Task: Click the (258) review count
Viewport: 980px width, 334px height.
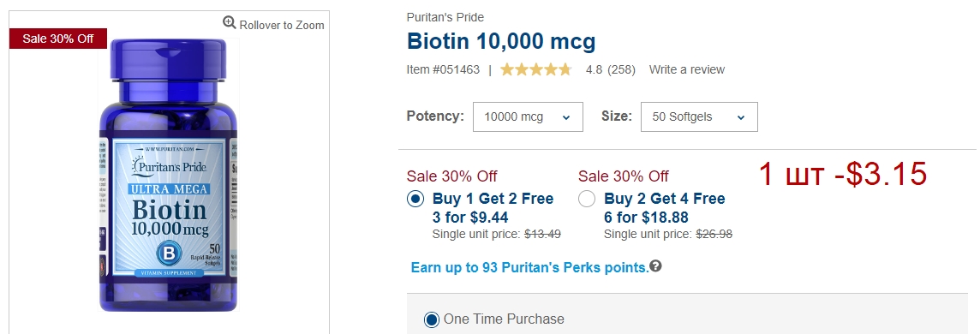Action: [621, 70]
